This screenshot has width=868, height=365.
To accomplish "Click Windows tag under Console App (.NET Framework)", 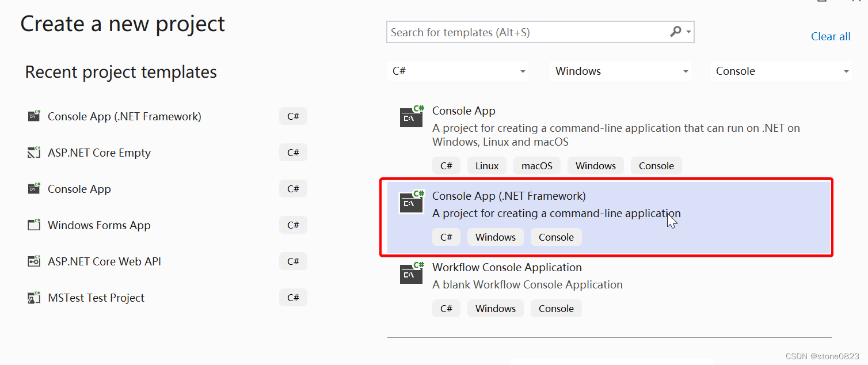I will click(496, 237).
